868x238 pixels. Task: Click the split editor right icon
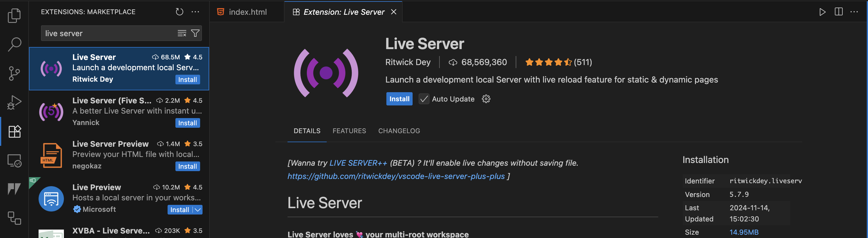tap(838, 12)
